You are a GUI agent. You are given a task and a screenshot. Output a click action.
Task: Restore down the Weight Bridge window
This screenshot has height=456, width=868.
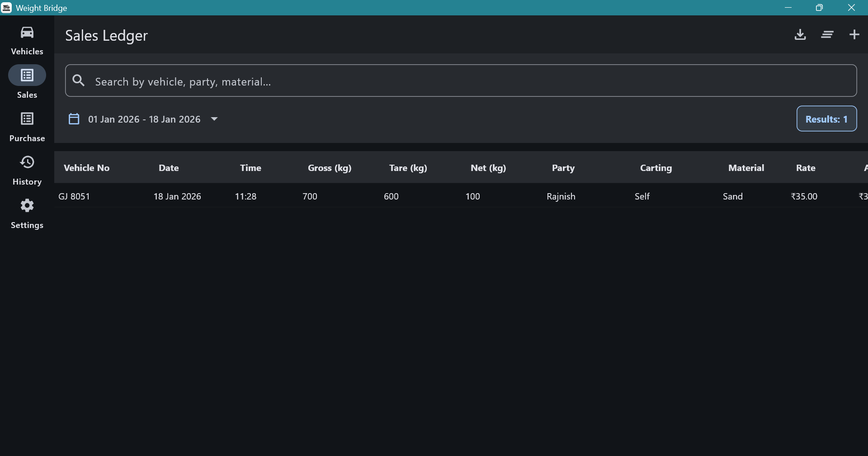pyautogui.click(x=819, y=8)
